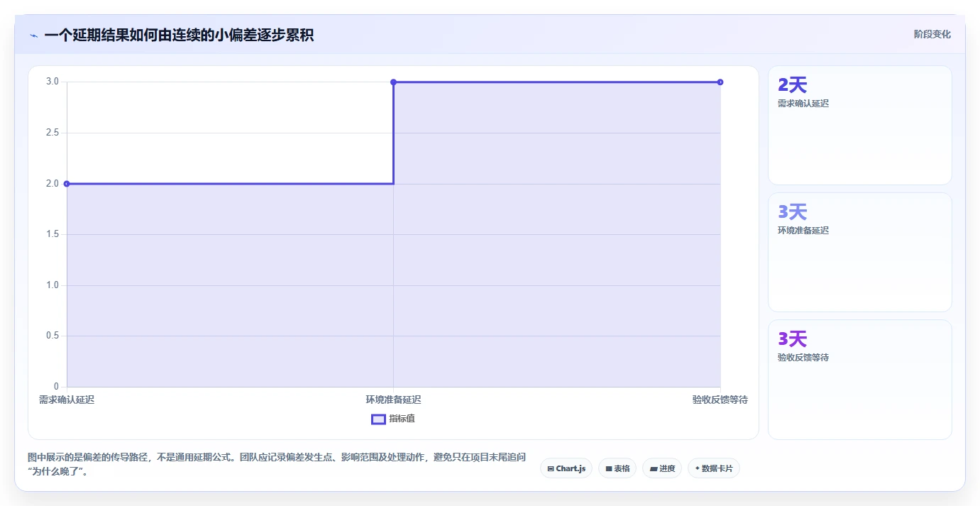This screenshot has height=506, width=980.
Task: Click the lightning icon beside the title
Action: [x=33, y=35]
